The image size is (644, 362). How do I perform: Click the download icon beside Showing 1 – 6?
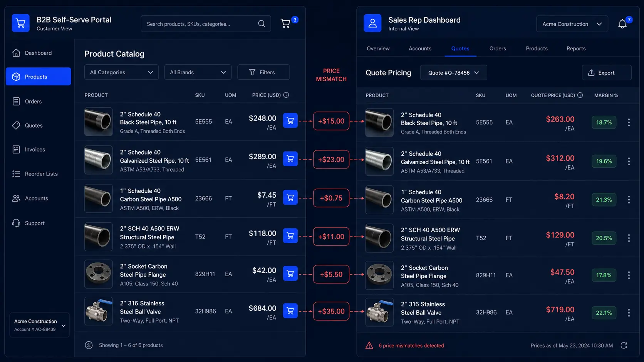89,345
